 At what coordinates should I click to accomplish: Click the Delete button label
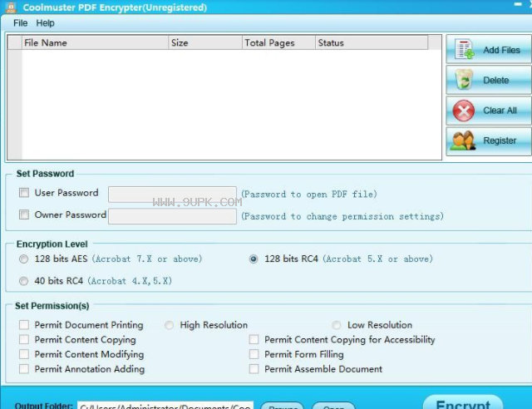point(495,81)
